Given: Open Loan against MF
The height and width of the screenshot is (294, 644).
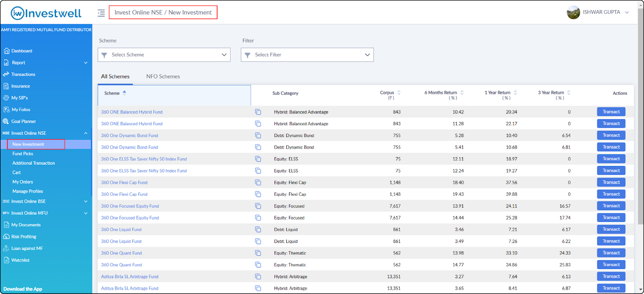Looking at the screenshot, I should coord(27,248).
